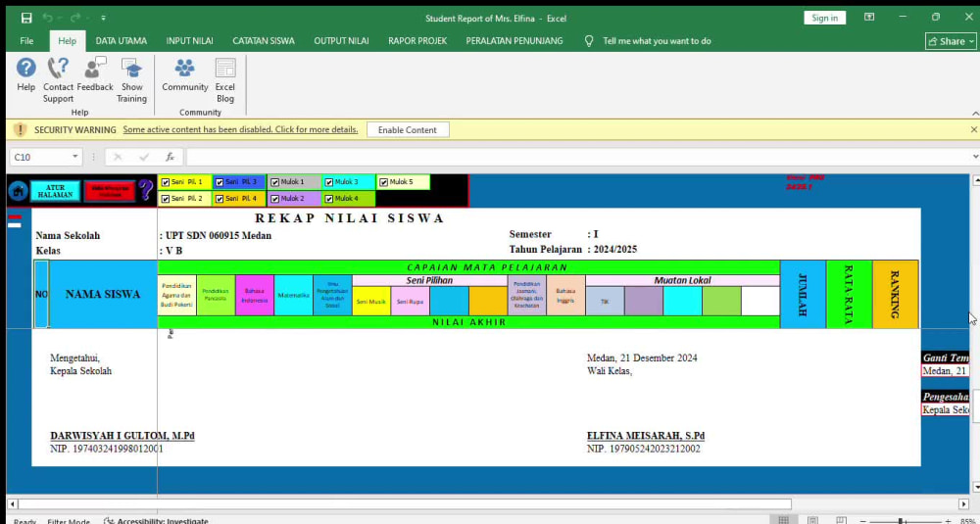Open the DATA UTAMA tab

(x=122, y=40)
